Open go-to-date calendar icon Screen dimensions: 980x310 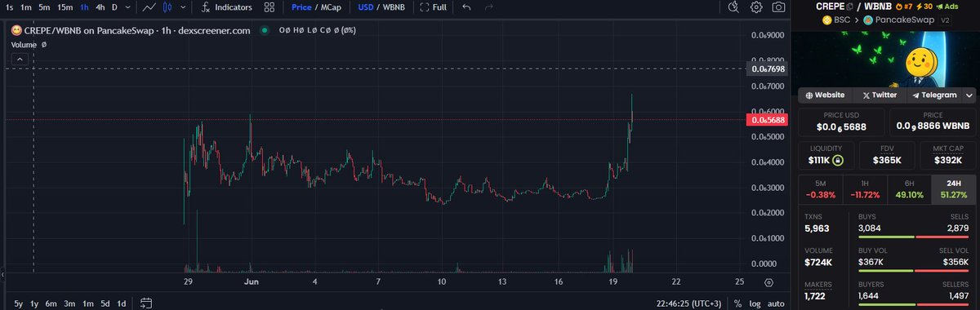coord(146,303)
